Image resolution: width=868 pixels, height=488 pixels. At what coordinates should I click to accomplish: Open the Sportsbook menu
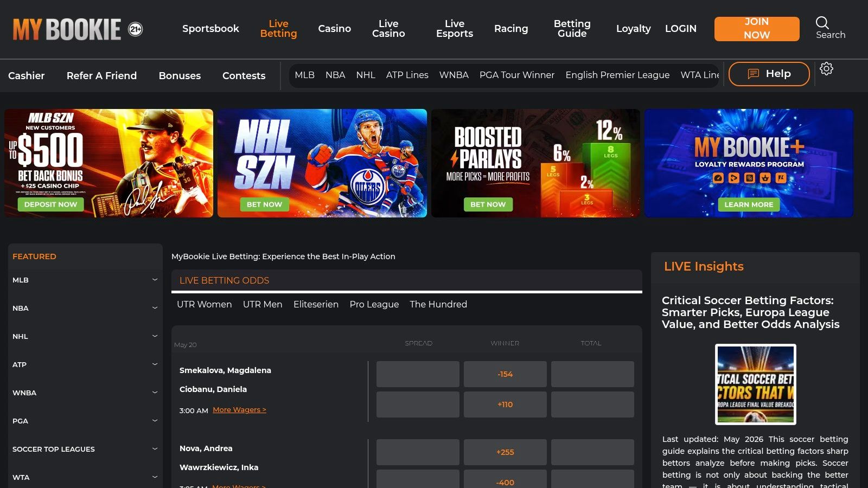[210, 29]
